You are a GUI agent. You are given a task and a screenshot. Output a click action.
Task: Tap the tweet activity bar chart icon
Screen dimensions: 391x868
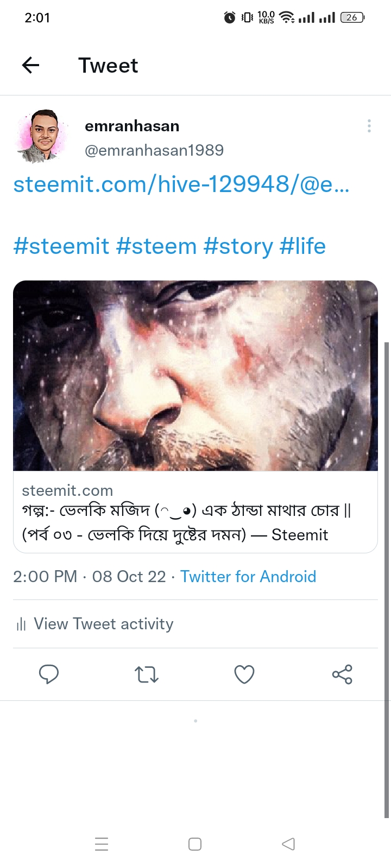point(21,624)
